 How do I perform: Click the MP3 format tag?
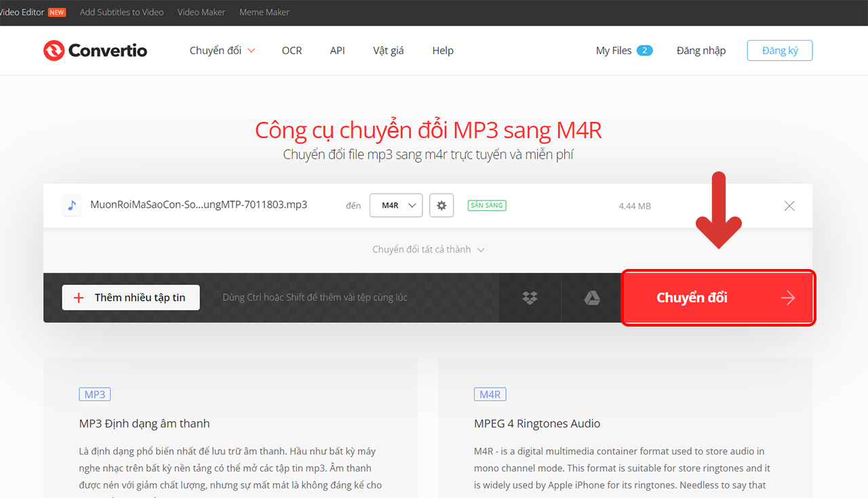pos(95,394)
